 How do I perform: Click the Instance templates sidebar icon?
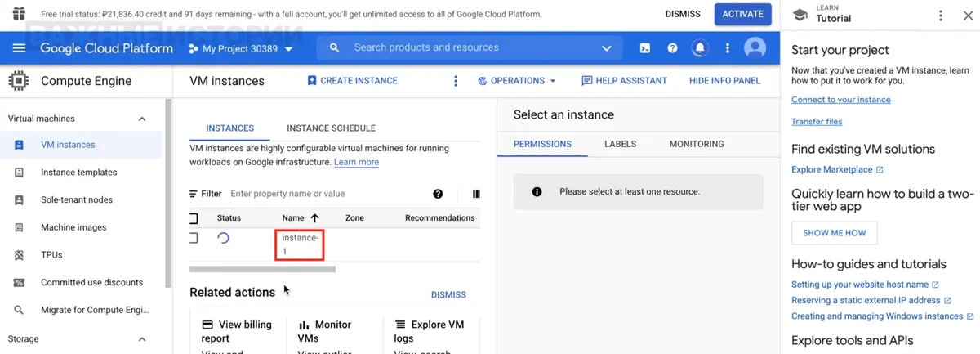(x=20, y=173)
